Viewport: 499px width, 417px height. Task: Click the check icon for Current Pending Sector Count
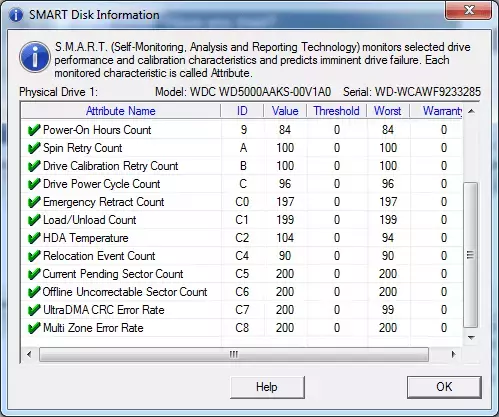[x=34, y=274]
